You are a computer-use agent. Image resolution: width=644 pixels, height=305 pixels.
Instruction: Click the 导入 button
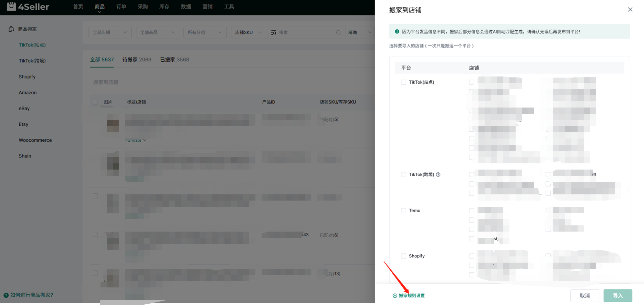pyautogui.click(x=617, y=296)
